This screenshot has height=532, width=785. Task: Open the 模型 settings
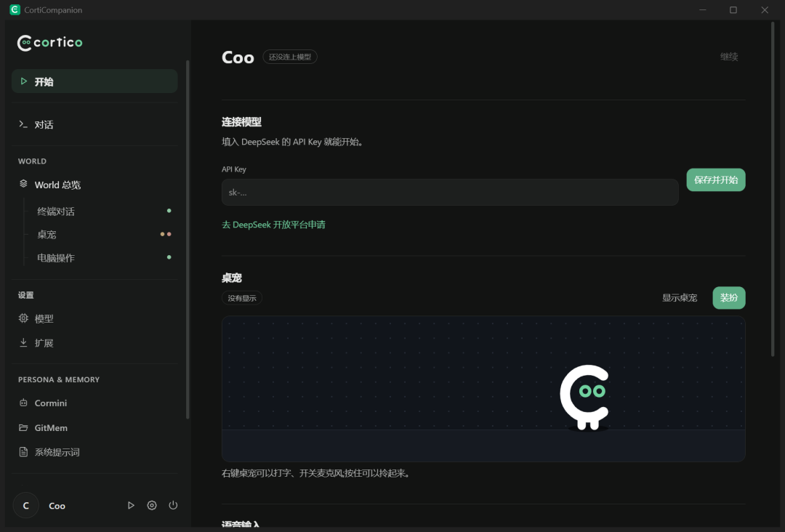94,319
